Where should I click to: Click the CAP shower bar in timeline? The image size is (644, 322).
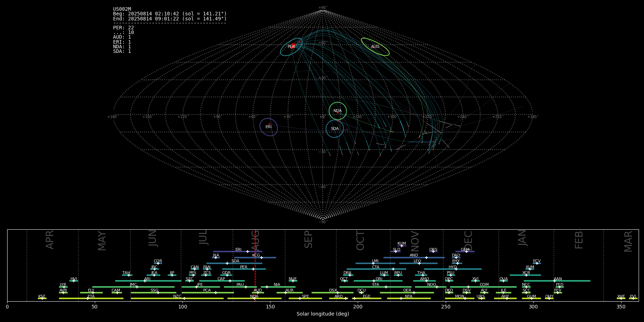tap(222, 281)
